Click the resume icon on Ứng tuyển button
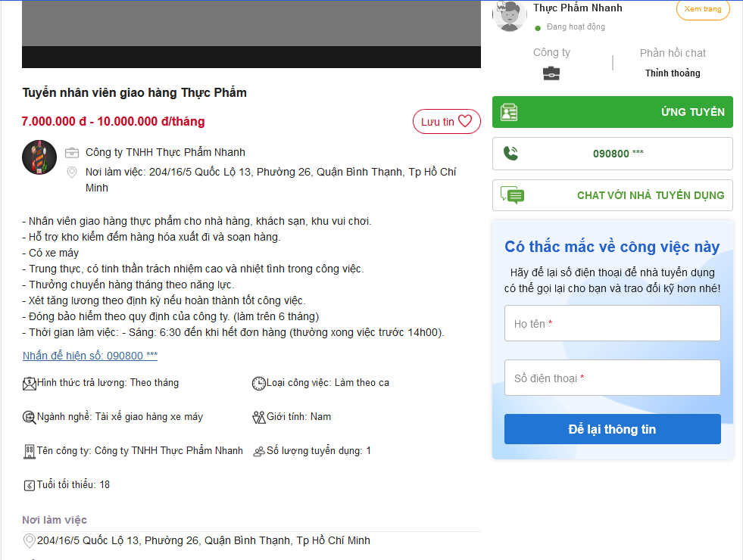The image size is (743, 560). pos(509,112)
